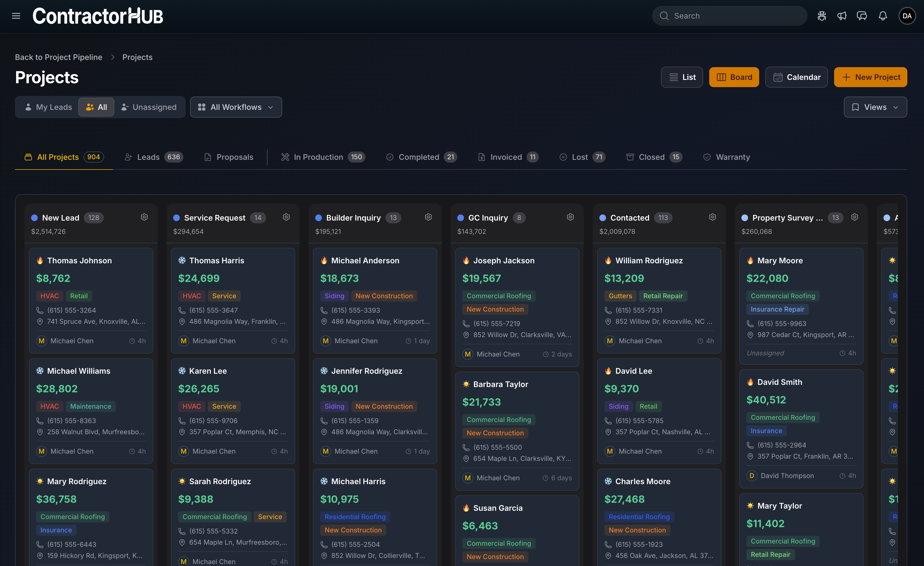Report a bug via the bug icon

pos(822,16)
